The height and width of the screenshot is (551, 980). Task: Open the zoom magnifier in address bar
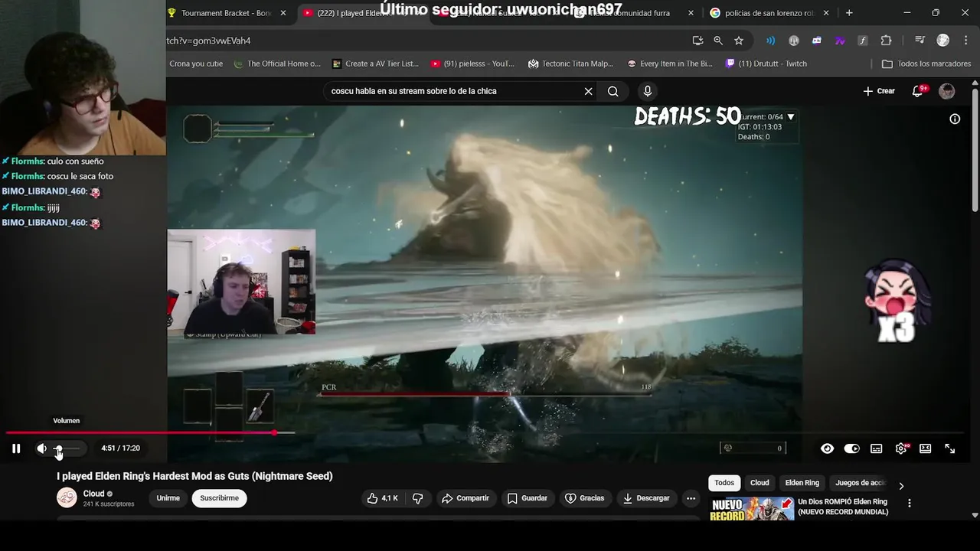click(718, 41)
